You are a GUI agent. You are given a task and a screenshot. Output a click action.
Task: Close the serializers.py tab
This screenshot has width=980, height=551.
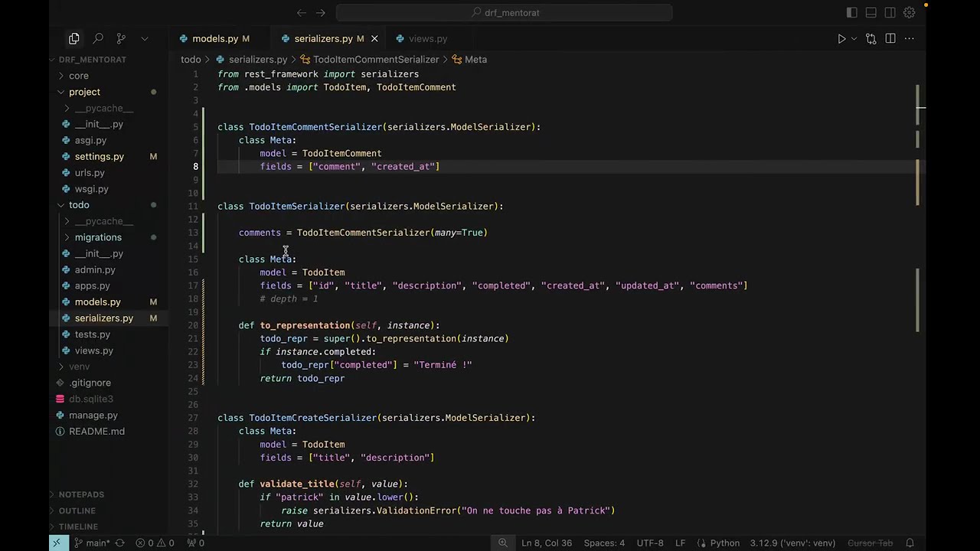point(374,38)
